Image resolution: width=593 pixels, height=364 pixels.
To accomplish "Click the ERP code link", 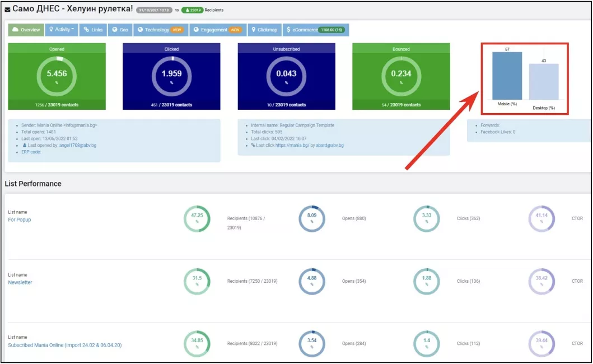I will click(x=31, y=152).
